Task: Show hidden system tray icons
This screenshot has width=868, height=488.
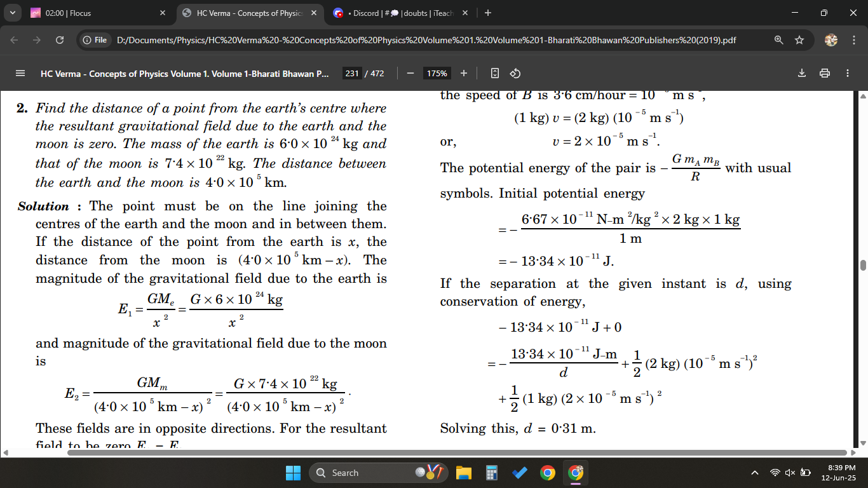Action: click(x=755, y=473)
